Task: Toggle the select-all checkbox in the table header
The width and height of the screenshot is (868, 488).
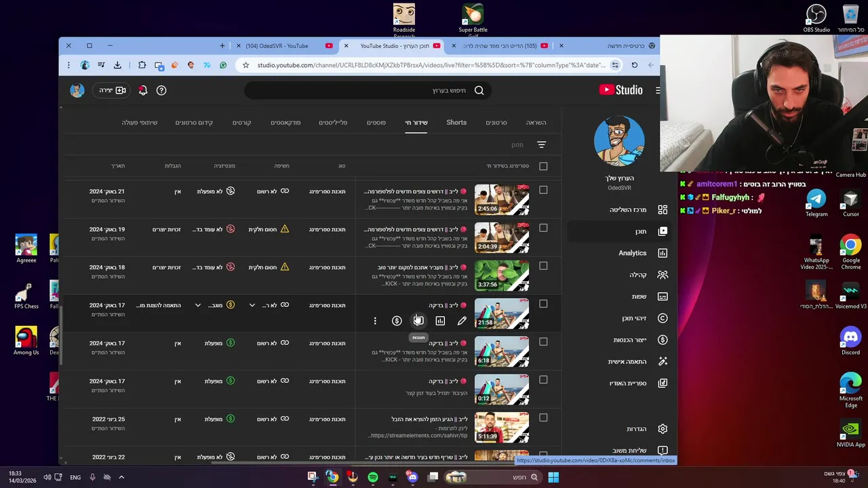Action: click(x=543, y=166)
